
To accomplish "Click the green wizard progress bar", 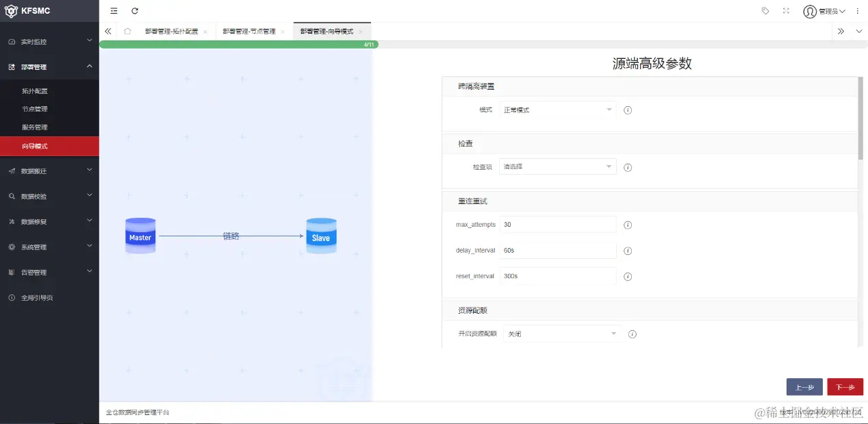I will click(239, 45).
